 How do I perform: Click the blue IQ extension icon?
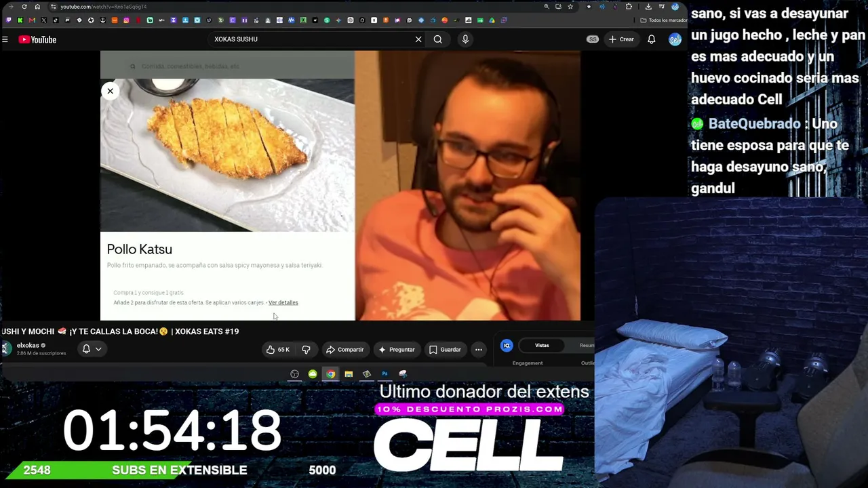tap(507, 346)
